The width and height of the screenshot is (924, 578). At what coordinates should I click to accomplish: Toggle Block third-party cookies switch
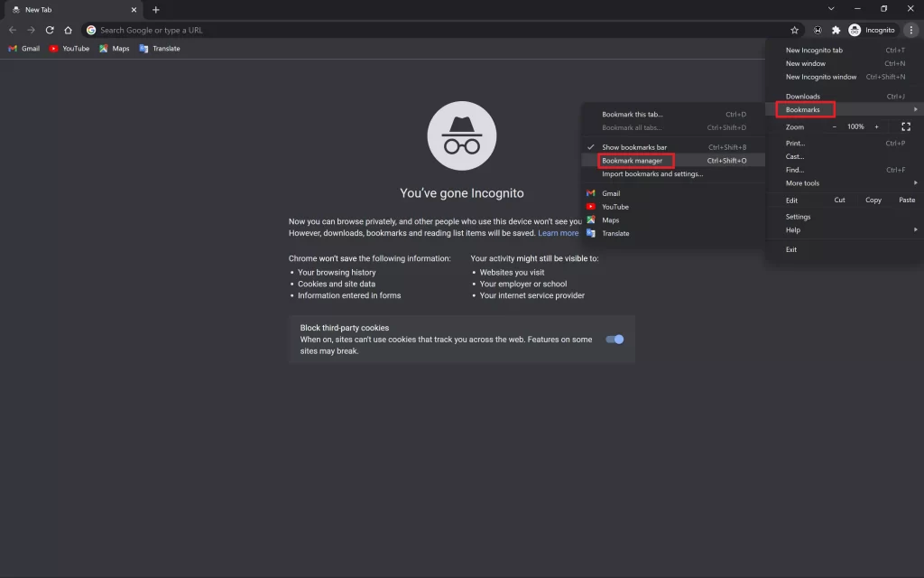(x=614, y=340)
